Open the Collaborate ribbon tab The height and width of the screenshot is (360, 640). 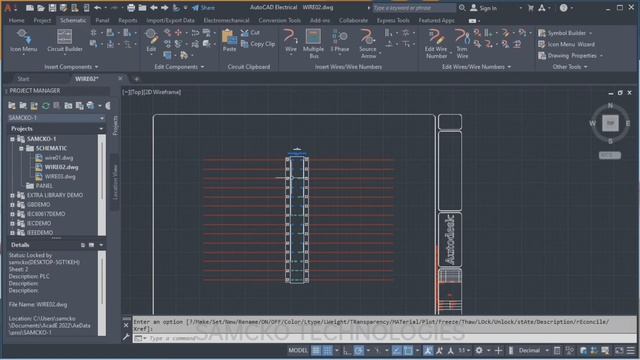[x=353, y=20]
